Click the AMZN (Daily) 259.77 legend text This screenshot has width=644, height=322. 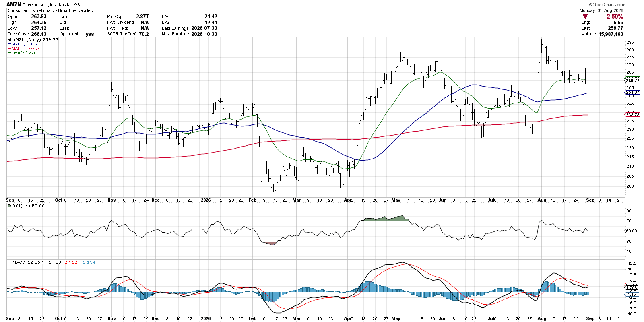pyautogui.click(x=35, y=40)
